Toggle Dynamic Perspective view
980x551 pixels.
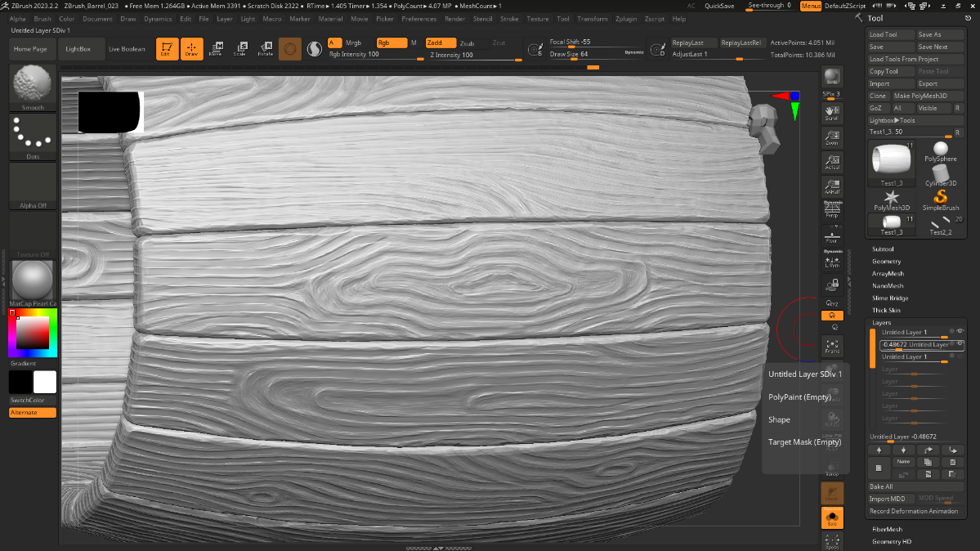click(x=832, y=210)
